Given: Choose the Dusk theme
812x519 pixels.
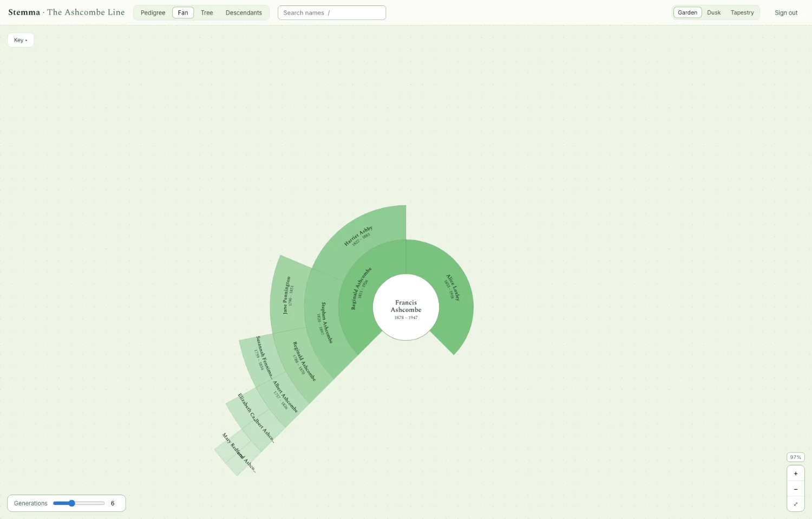Looking at the screenshot, I should click(713, 12).
